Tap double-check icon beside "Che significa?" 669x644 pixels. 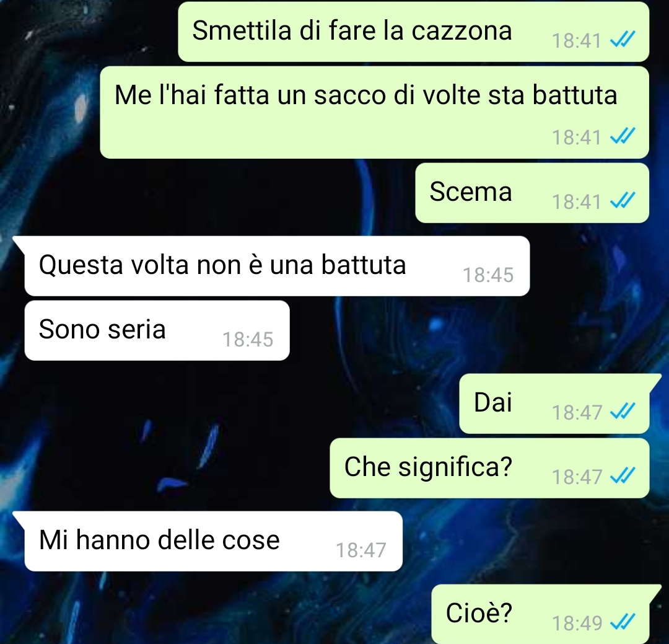[x=623, y=476]
